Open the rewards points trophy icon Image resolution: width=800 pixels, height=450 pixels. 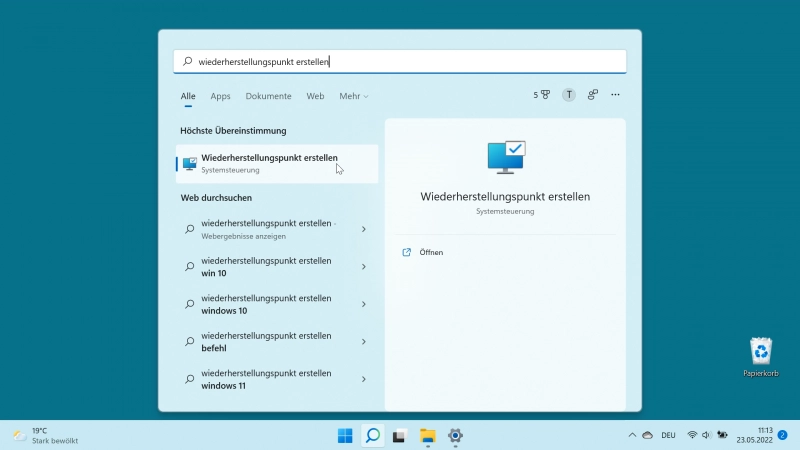pos(542,95)
